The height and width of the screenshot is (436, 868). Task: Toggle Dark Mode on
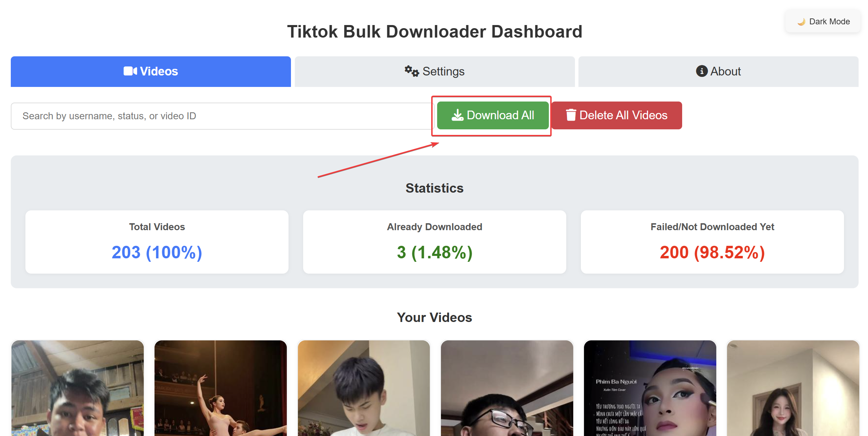(x=823, y=22)
